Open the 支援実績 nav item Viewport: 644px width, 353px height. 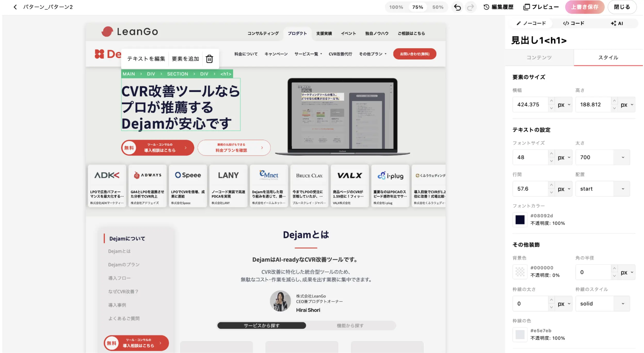(324, 33)
